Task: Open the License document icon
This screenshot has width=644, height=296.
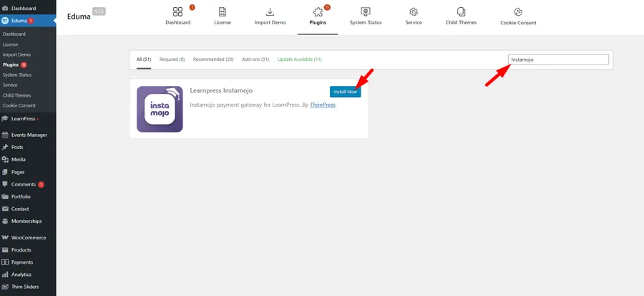Action: [x=223, y=11]
